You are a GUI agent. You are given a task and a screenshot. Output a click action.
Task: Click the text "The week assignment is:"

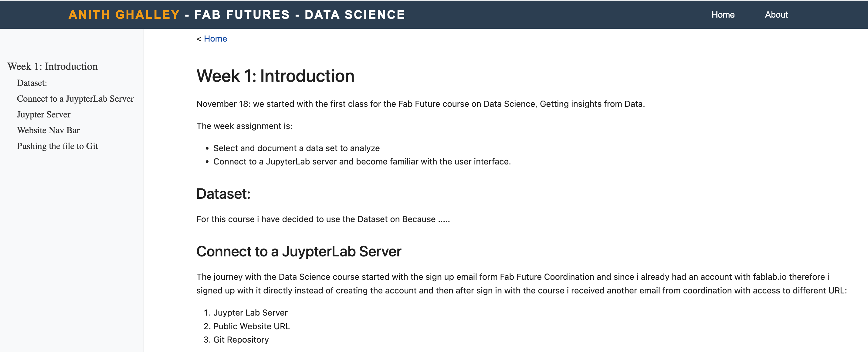(x=244, y=126)
